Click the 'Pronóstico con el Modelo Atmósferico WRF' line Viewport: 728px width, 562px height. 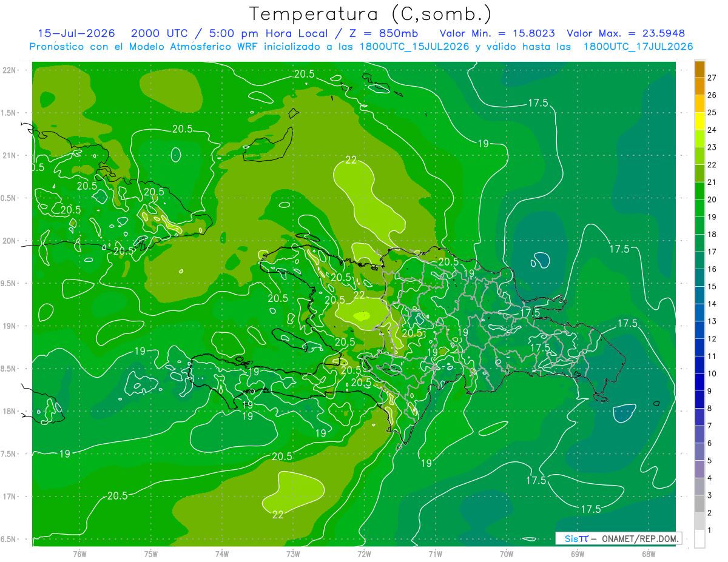pyautogui.click(x=362, y=47)
